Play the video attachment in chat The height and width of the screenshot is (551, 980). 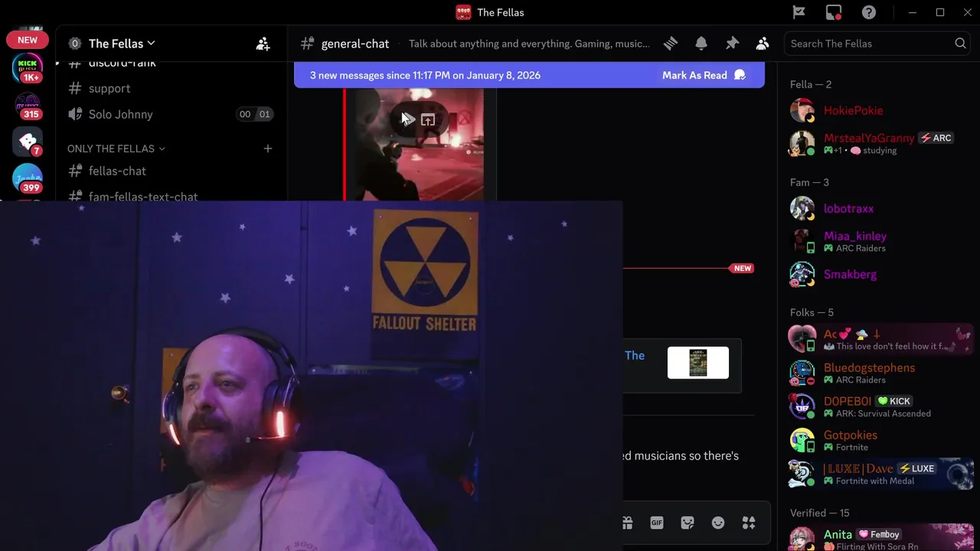click(407, 119)
